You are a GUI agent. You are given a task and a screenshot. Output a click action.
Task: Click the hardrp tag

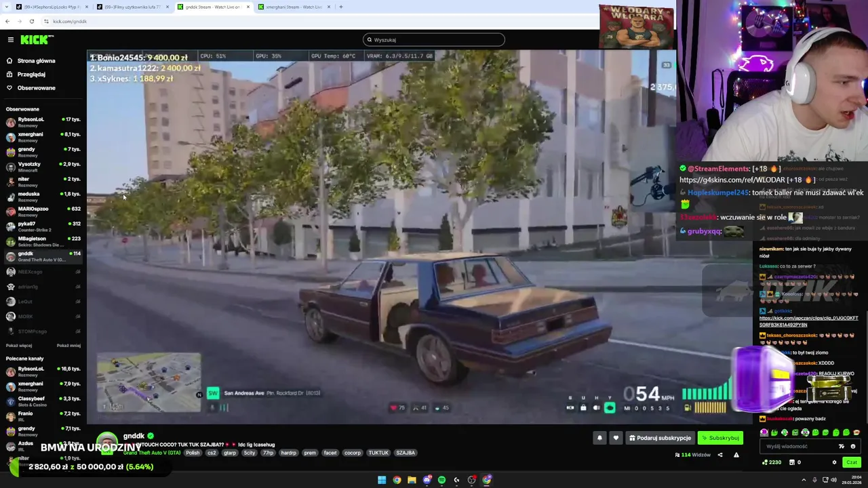pos(288,453)
